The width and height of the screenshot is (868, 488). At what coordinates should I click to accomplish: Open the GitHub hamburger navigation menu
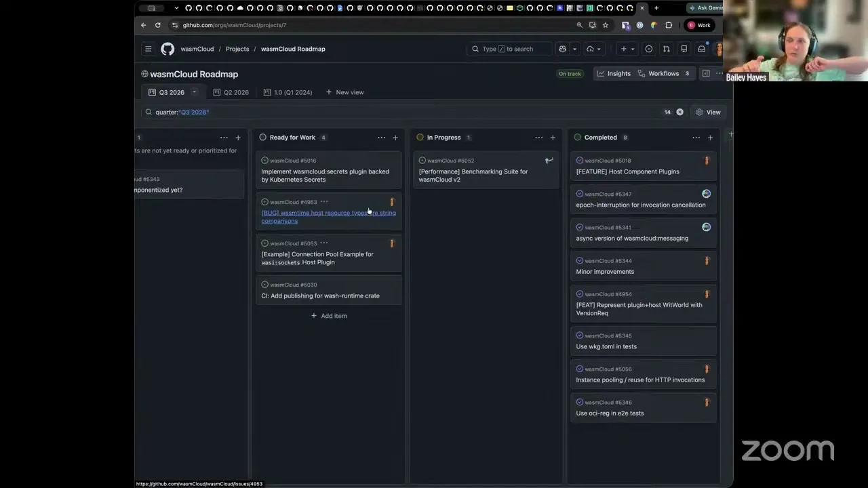pyautogui.click(x=148, y=49)
